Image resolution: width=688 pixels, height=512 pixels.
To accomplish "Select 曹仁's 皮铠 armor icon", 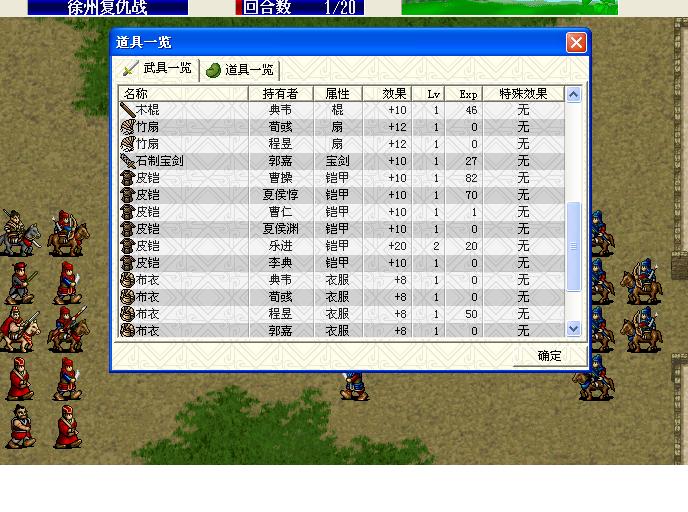I will 128,212.
